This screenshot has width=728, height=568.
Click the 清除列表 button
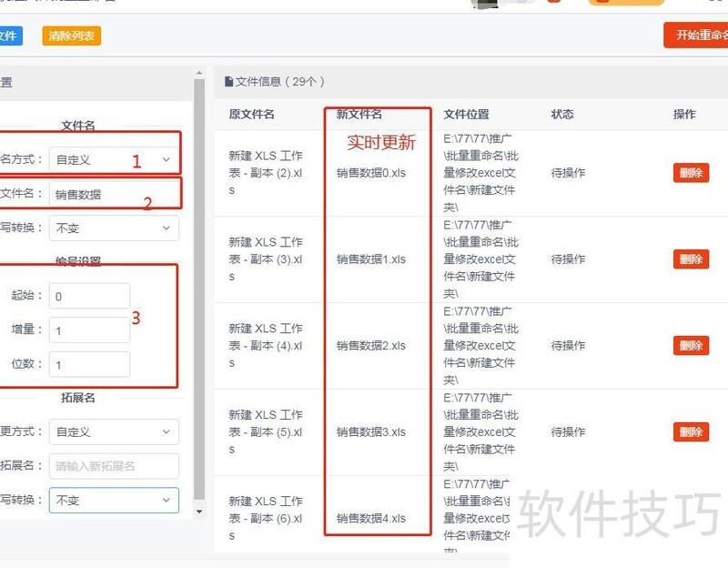tap(71, 35)
